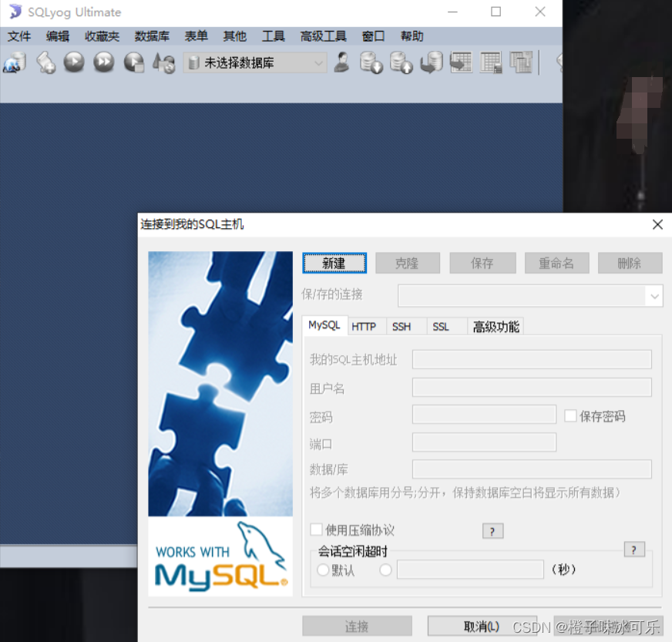The height and width of the screenshot is (642, 672).
Task: Switch to the MySQL tab
Action: click(324, 325)
